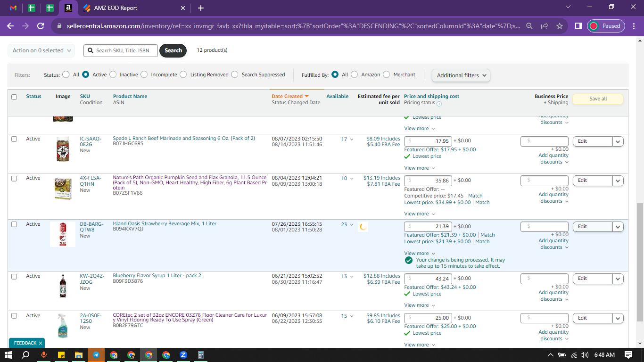
Task: Open the tab search chevron
Action: pyautogui.click(x=568, y=7)
